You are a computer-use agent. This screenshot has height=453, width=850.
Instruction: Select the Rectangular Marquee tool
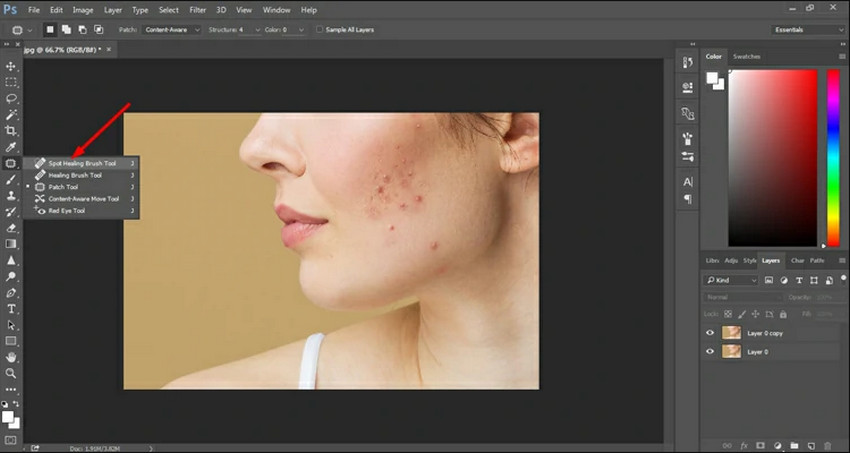pos(10,82)
